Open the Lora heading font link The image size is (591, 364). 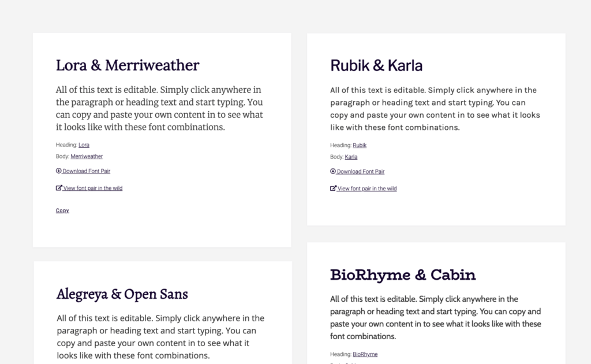[84, 145]
